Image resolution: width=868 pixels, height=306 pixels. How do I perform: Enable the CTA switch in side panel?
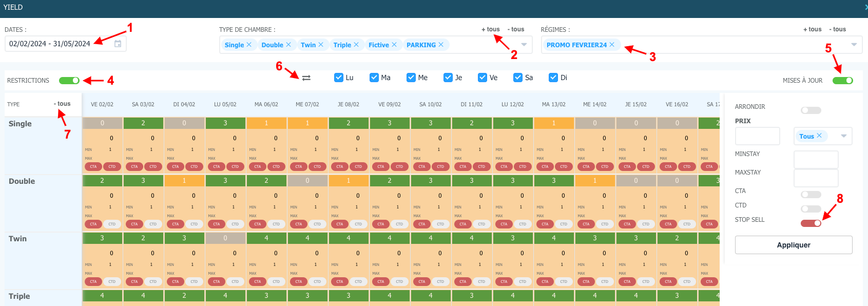(811, 195)
